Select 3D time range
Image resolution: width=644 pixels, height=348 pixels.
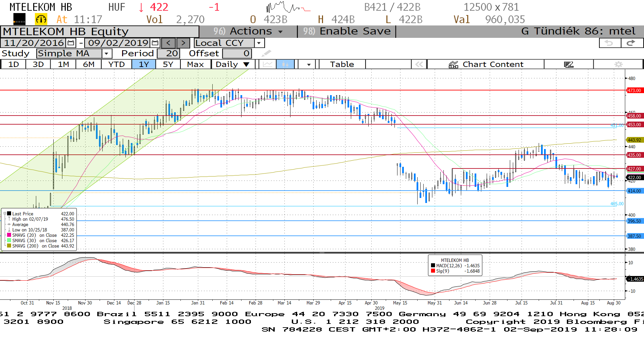pyautogui.click(x=38, y=64)
